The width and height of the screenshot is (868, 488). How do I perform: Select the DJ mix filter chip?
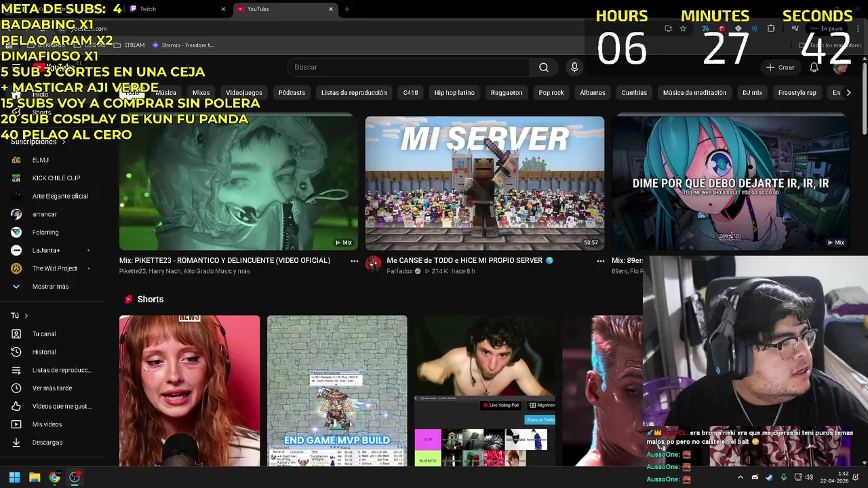click(x=752, y=92)
